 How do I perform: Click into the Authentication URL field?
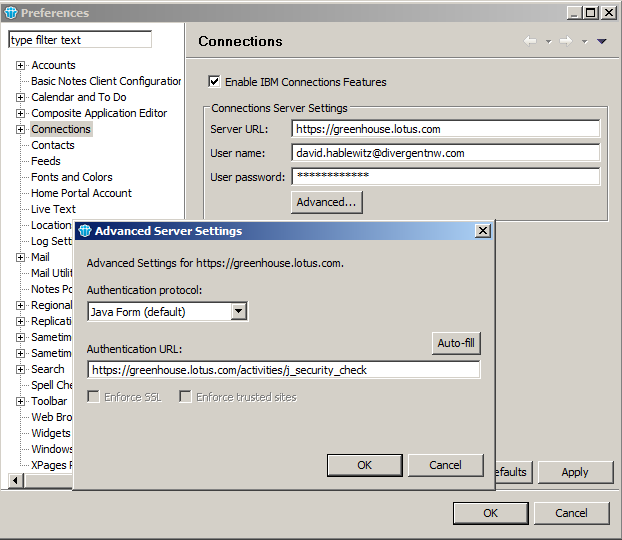point(283,370)
